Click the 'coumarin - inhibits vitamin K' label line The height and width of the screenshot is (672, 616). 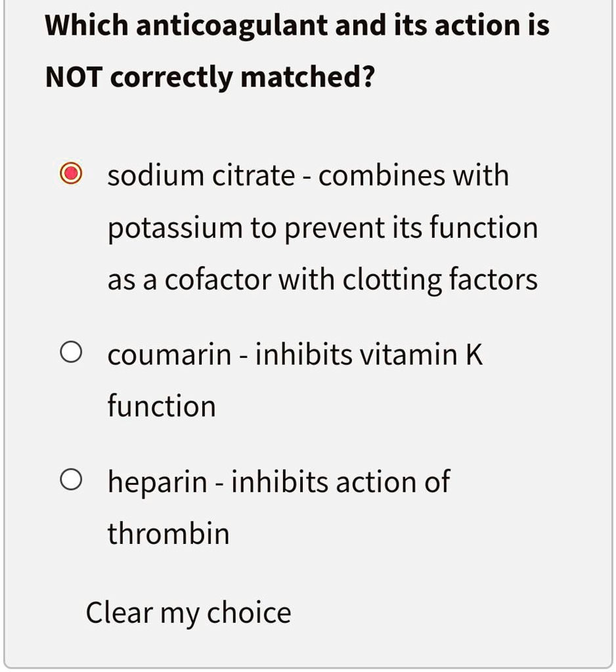pyautogui.click(x=295, y=355)
